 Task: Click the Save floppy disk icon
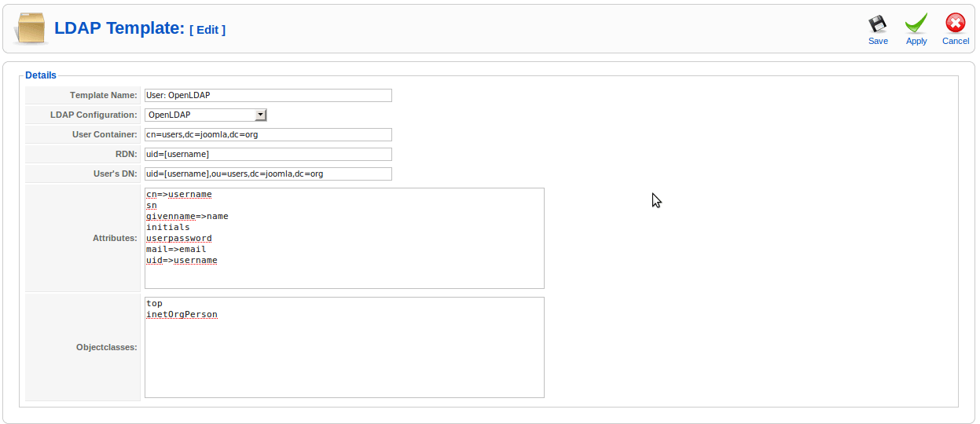coord(878,24)
